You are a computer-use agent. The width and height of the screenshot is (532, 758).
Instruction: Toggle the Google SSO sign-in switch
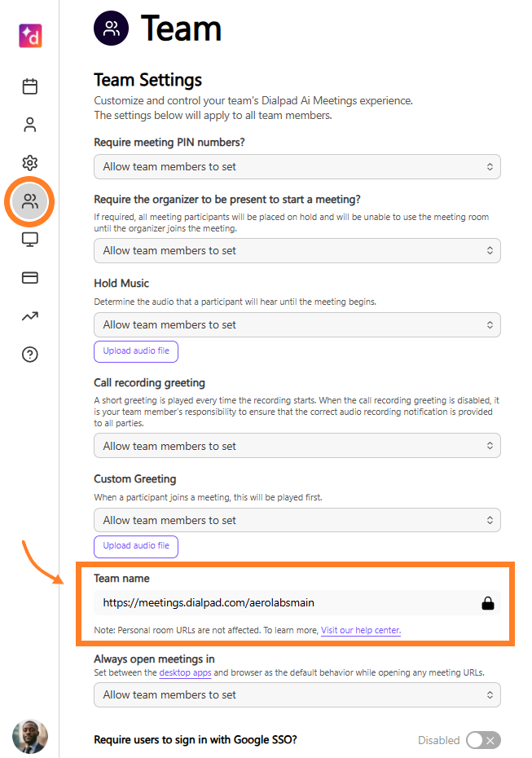click(x=483, y=740)
